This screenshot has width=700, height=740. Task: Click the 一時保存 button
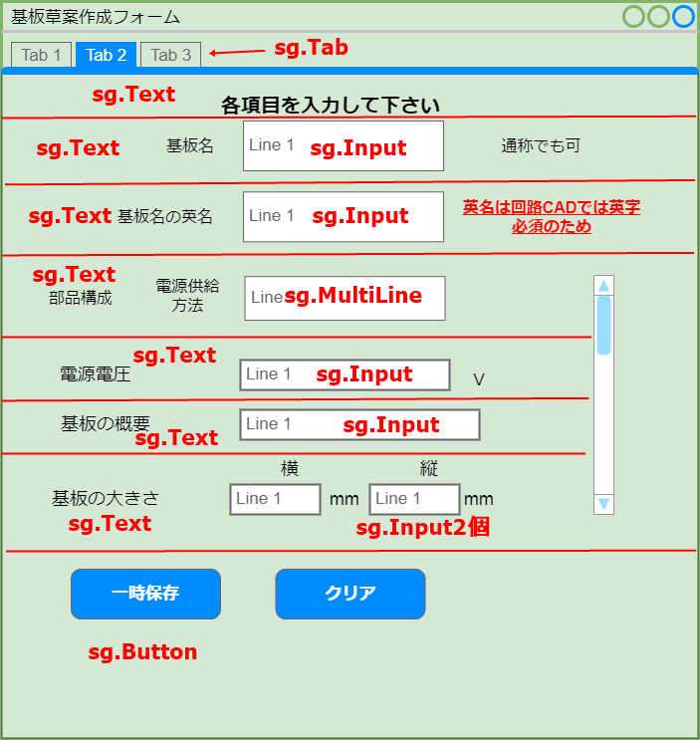click(x=145, y=594)
